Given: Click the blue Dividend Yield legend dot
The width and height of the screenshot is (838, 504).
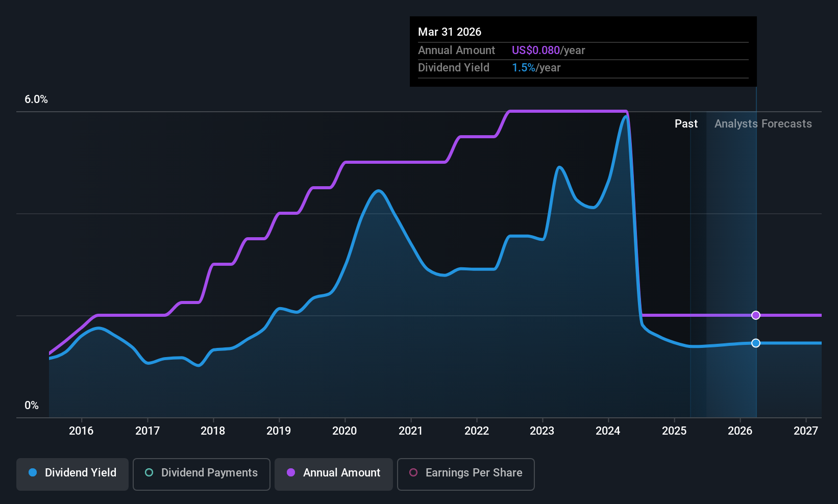Looking at the screenshot, I should pos(33,472).
